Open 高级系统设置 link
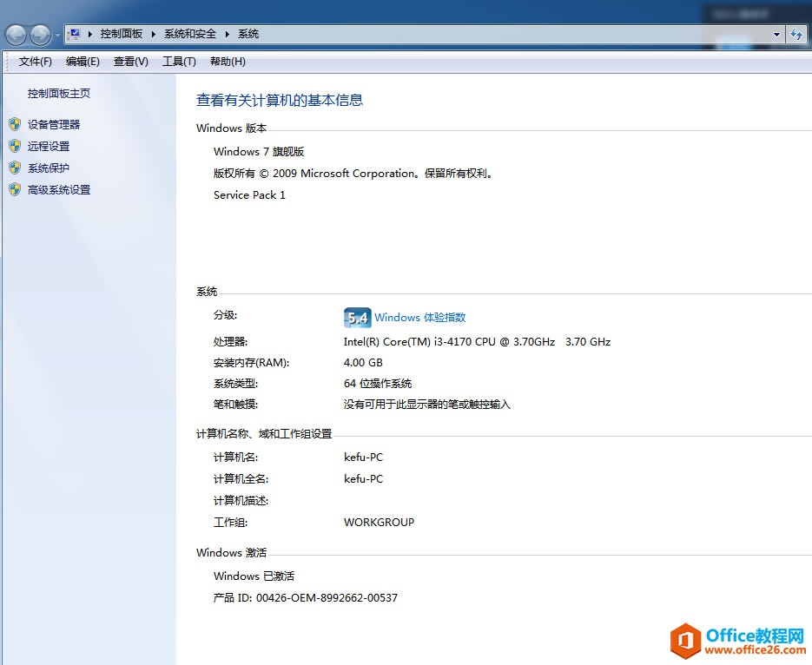This screenshot has height=665, width=812. (x=58, y=190)
